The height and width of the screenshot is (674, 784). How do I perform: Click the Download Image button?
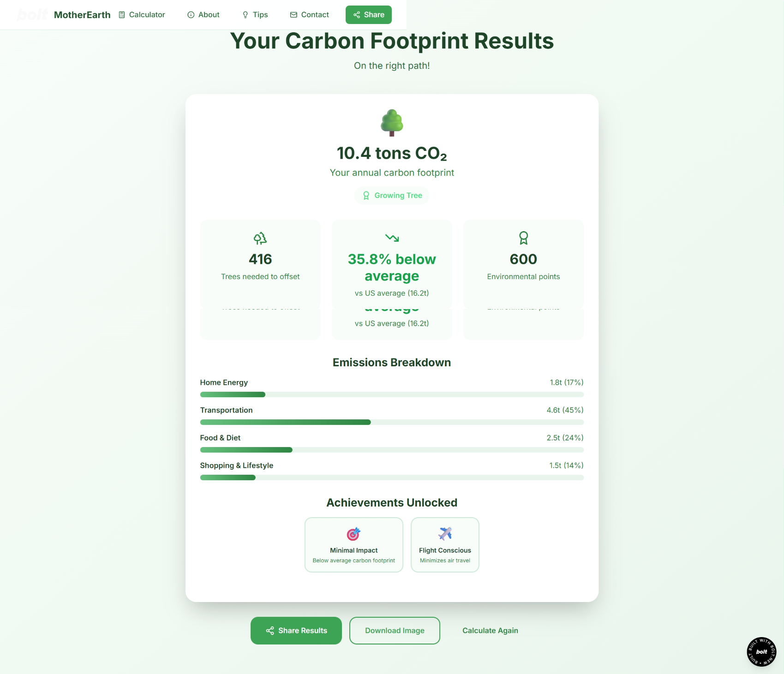click(395, 631)
